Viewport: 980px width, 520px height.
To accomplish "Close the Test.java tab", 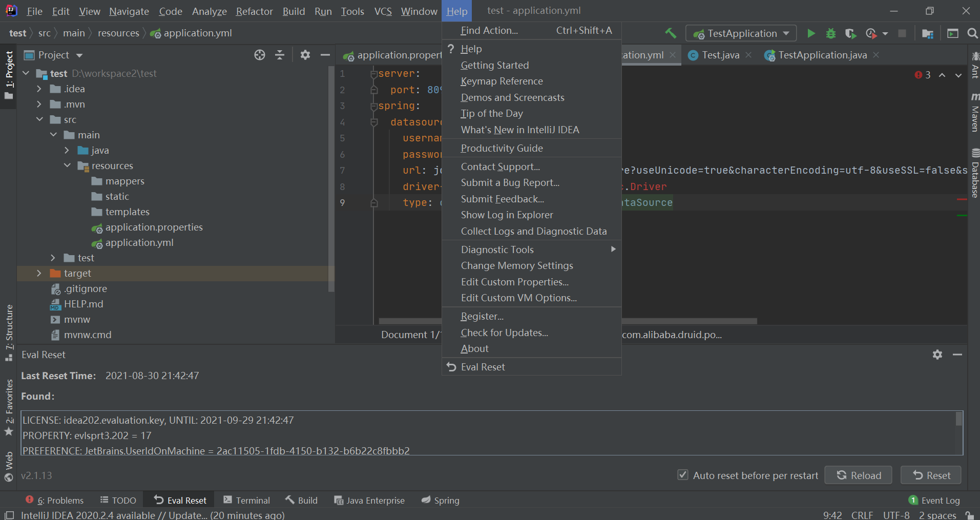I will [748, 55].
